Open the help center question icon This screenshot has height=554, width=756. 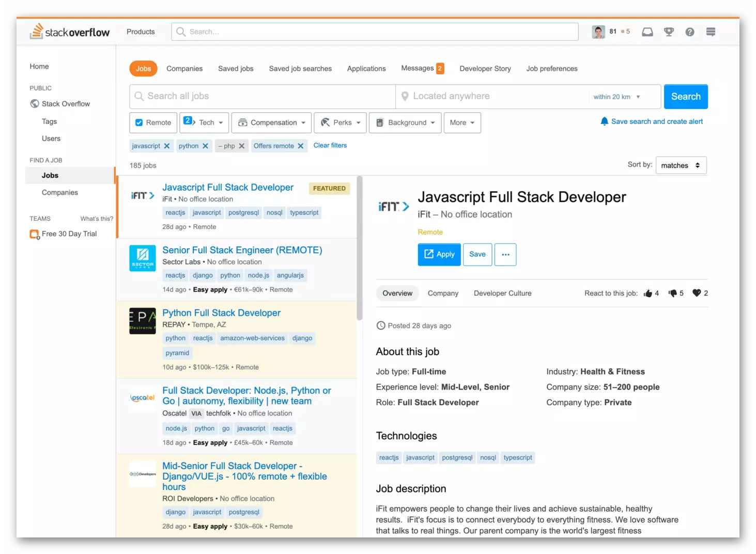coord(689,32)
